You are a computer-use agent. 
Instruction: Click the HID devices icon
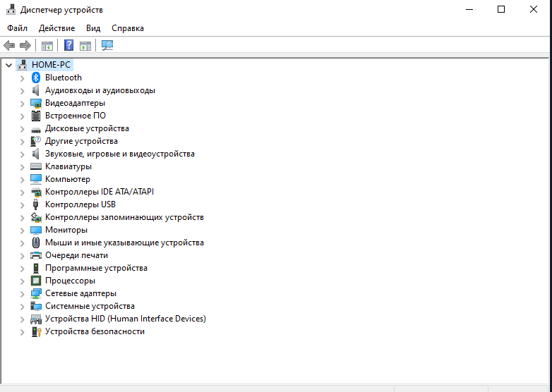click(x=36, y=319)
